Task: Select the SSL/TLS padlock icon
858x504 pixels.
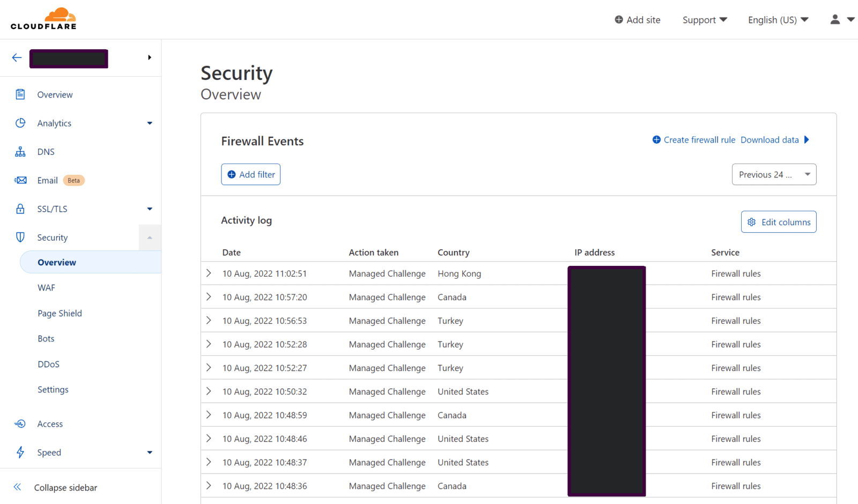Action: (x=20, y=209)
